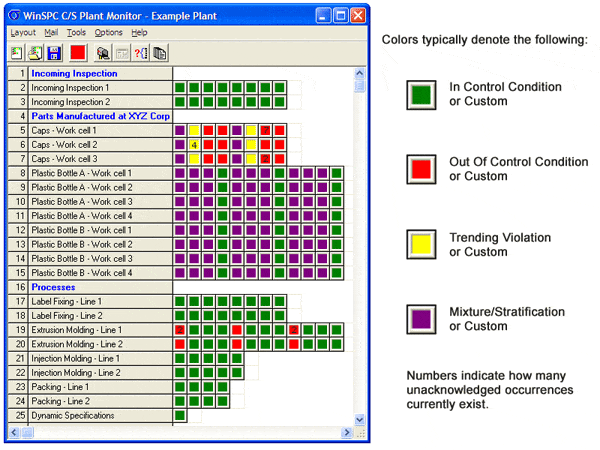Image resolution: width=600 pixels, height=450 pixels.
Task: Click the open layout toolbar icon
Action: (x=35, y=52)
